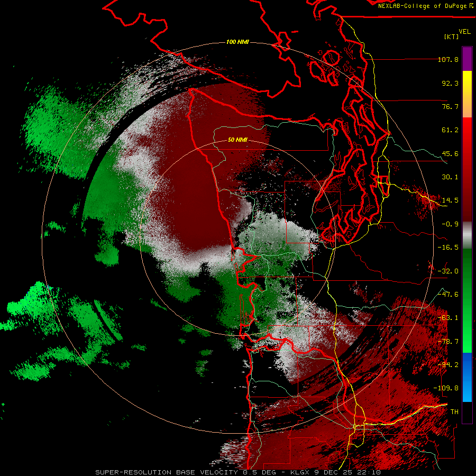Click the -78.7 legend value

pyautogui.click(x=448, y=342)
